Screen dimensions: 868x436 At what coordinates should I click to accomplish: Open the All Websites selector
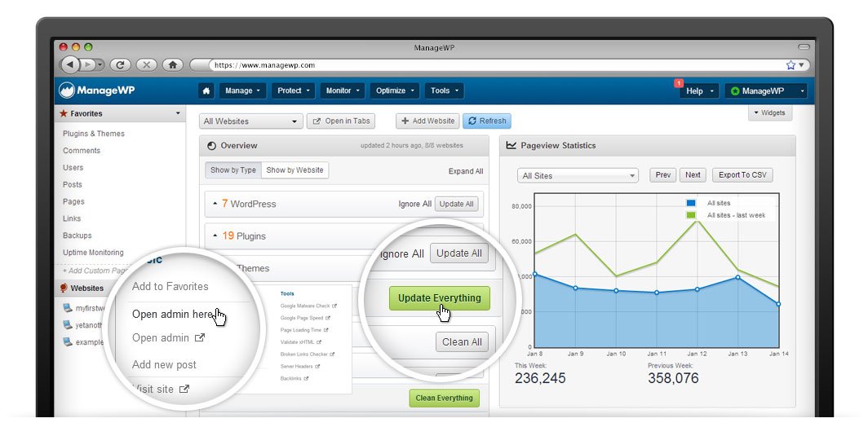point(250,121)
